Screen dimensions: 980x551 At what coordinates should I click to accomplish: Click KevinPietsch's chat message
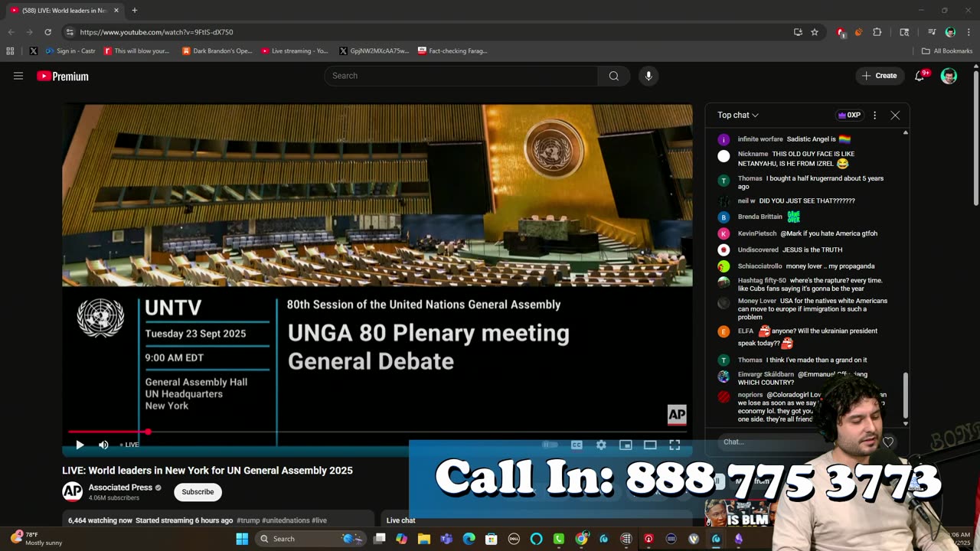[x=807, y=233]
